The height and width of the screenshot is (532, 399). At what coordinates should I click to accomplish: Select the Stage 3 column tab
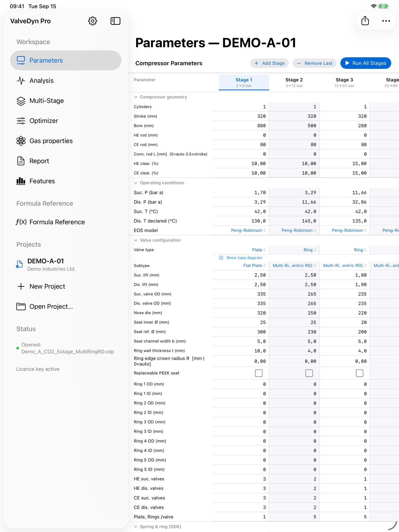click(344, 82)
